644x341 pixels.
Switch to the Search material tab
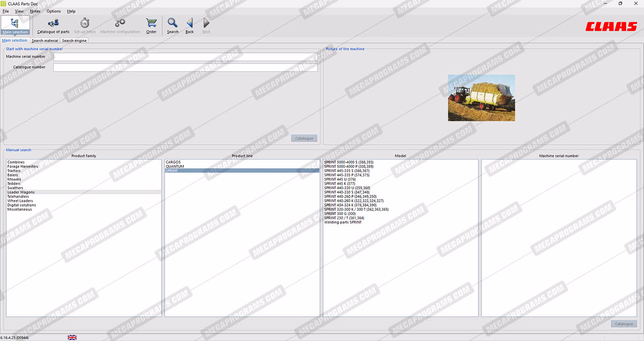[45, 41]
